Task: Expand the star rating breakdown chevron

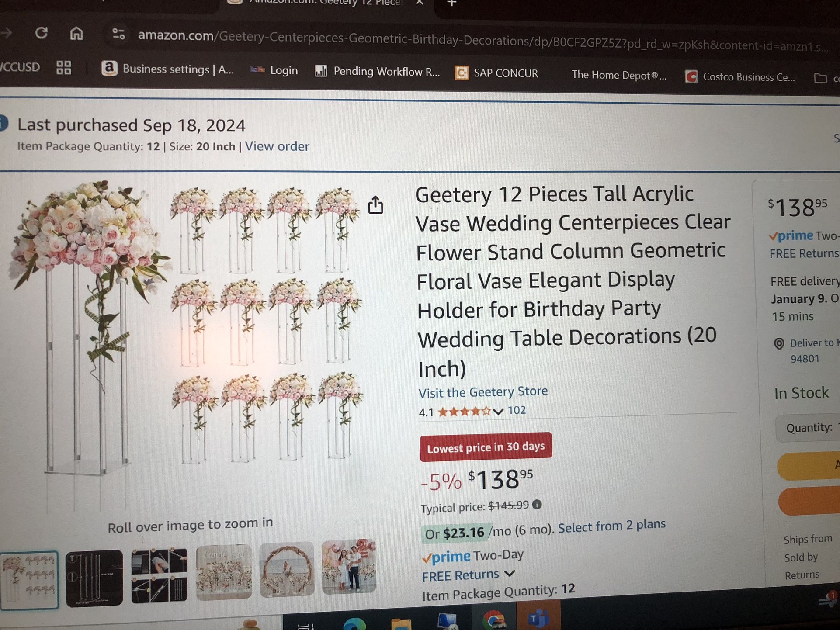Action: tap(498, 412)
